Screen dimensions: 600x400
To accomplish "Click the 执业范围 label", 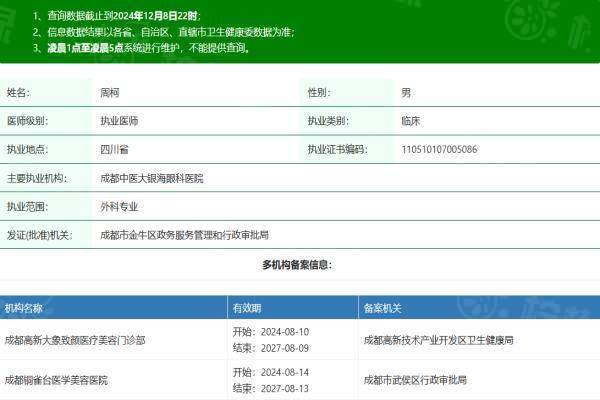I will click(28, 207).
